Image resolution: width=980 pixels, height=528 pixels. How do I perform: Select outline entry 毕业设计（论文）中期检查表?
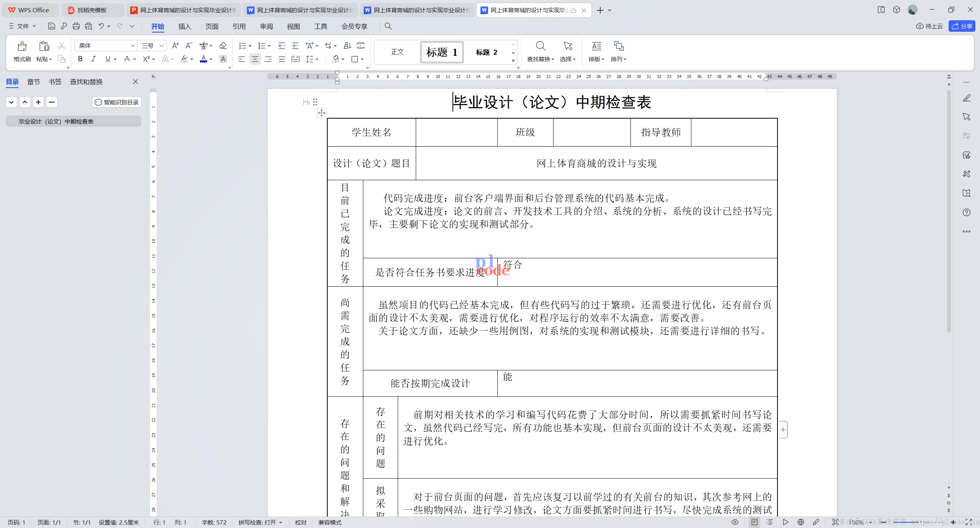[73, 121]
